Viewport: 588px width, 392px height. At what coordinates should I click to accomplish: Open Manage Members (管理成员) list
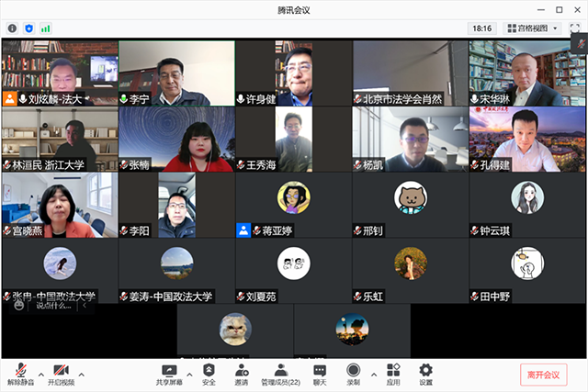pyautogui.click(x=280, y=374)
